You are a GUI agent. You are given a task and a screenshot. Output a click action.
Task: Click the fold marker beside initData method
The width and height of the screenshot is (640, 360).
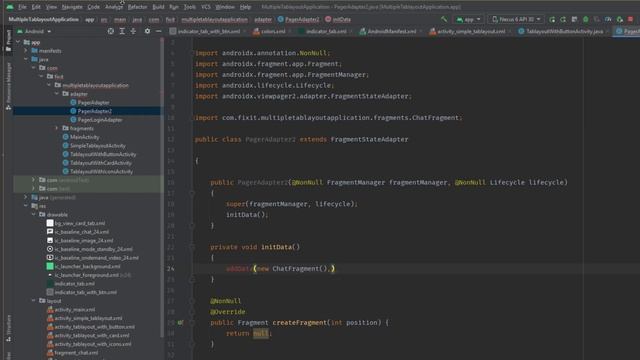192,247
